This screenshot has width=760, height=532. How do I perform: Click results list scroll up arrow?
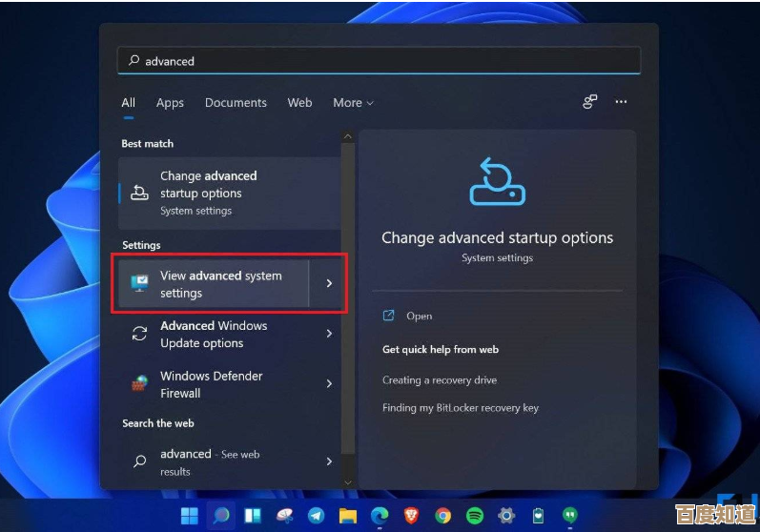[347, 136]
